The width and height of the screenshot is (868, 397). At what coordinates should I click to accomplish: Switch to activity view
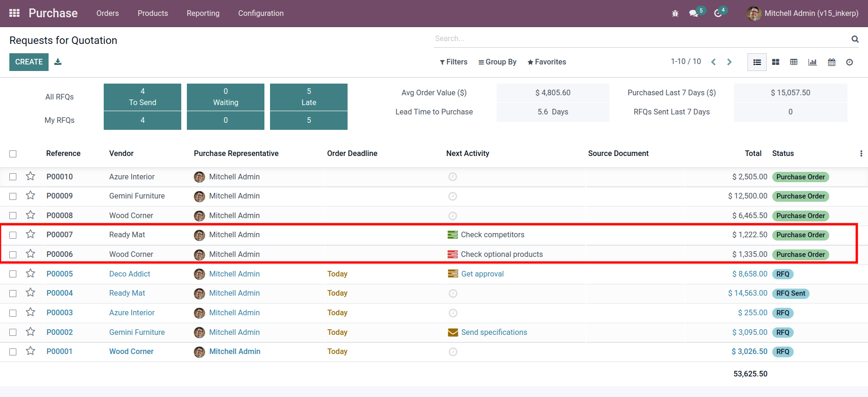(849, 62)
